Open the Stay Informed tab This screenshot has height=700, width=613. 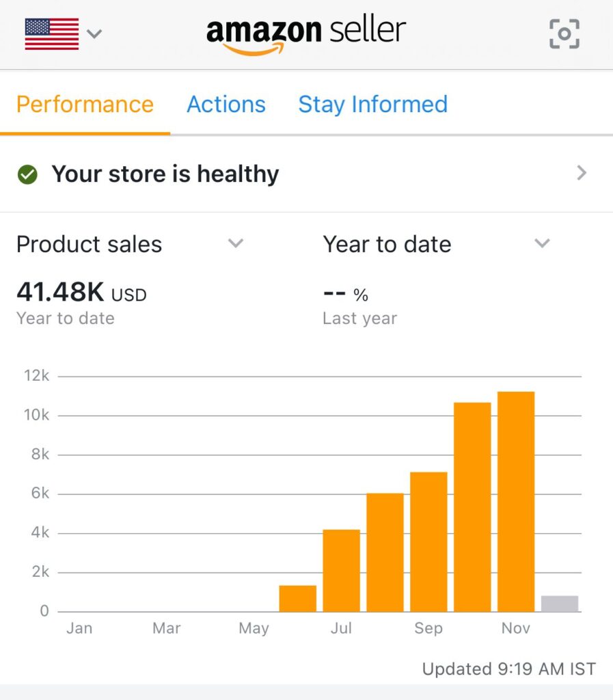[x=372, y=105]
